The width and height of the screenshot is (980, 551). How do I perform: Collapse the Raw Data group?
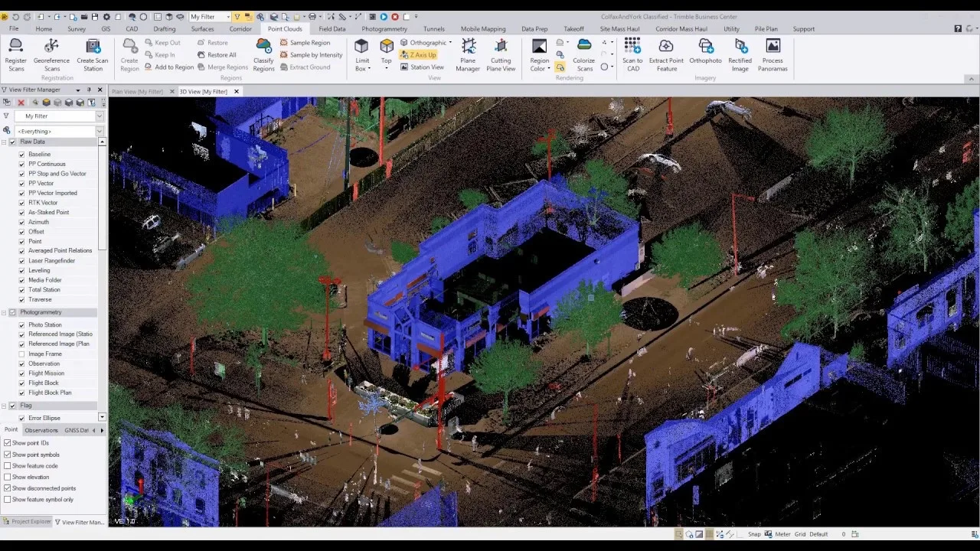tap(4, 142)
